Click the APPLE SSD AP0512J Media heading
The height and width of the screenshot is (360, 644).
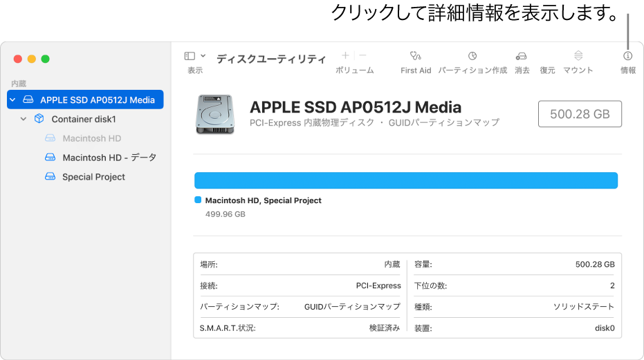click(x=356, y=107)
